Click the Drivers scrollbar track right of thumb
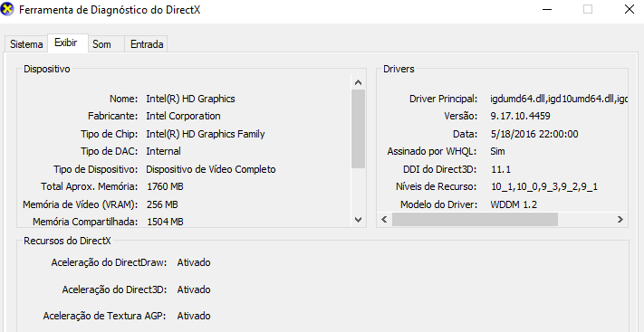The image size is (644, 332). (x=586, y=220)
